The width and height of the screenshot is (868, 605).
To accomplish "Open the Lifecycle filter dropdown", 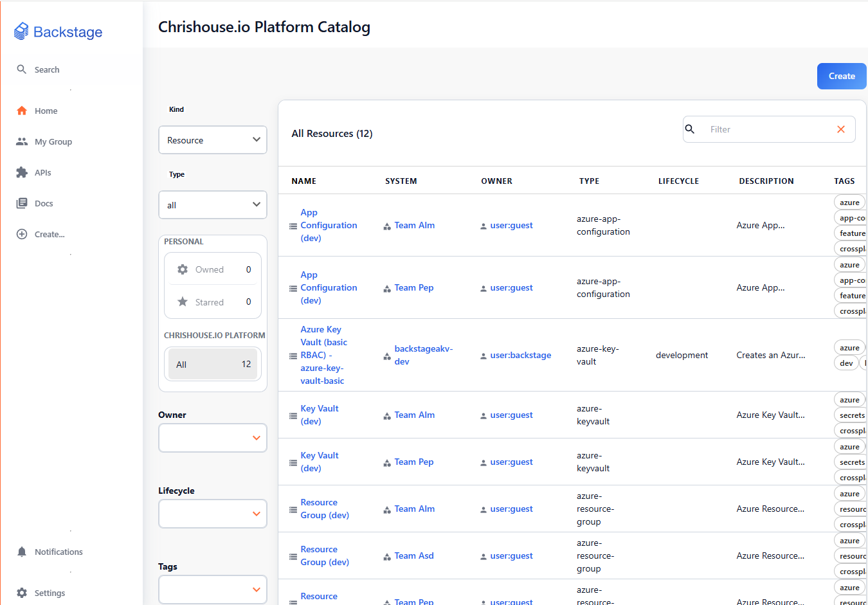I will pyautogui.click(x=212, y=514).
